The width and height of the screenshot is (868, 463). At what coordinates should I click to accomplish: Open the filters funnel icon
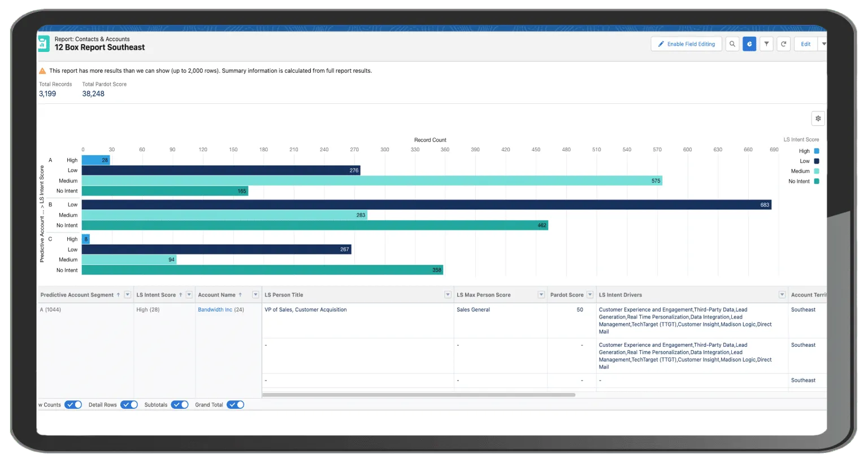766,44
